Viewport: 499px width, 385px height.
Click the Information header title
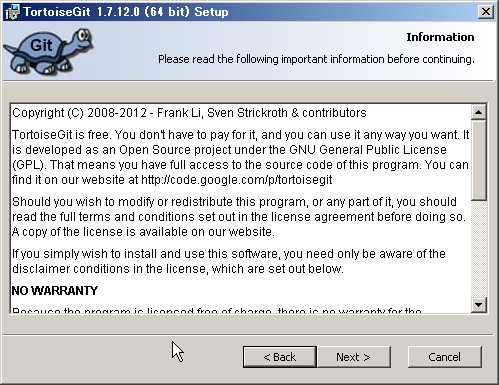440,37
